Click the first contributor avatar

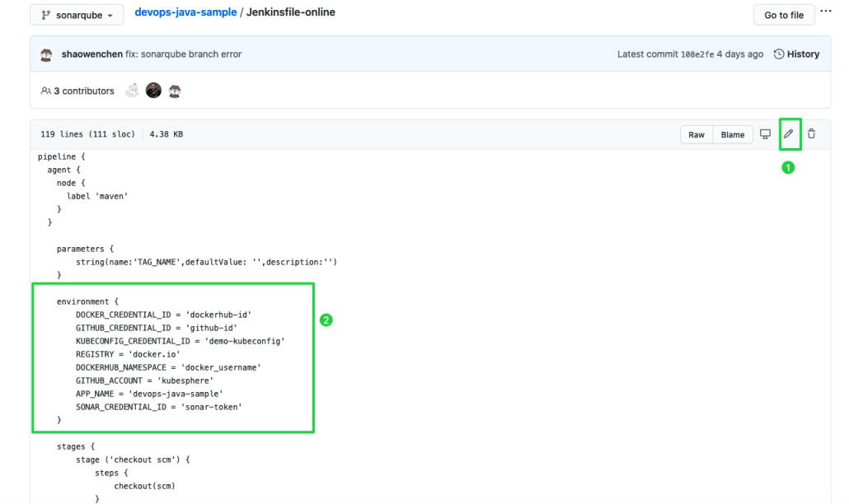click(132, 91)
